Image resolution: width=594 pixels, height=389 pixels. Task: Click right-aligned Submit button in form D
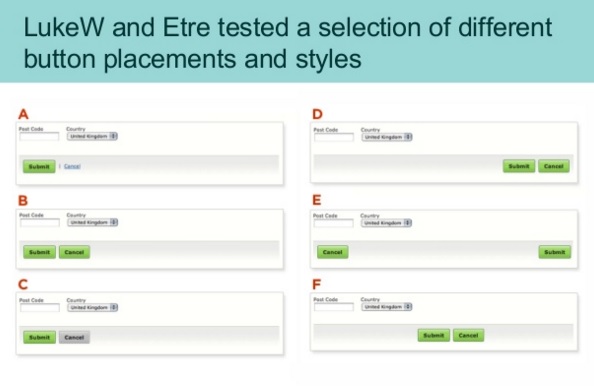click(x=519, y=166)
